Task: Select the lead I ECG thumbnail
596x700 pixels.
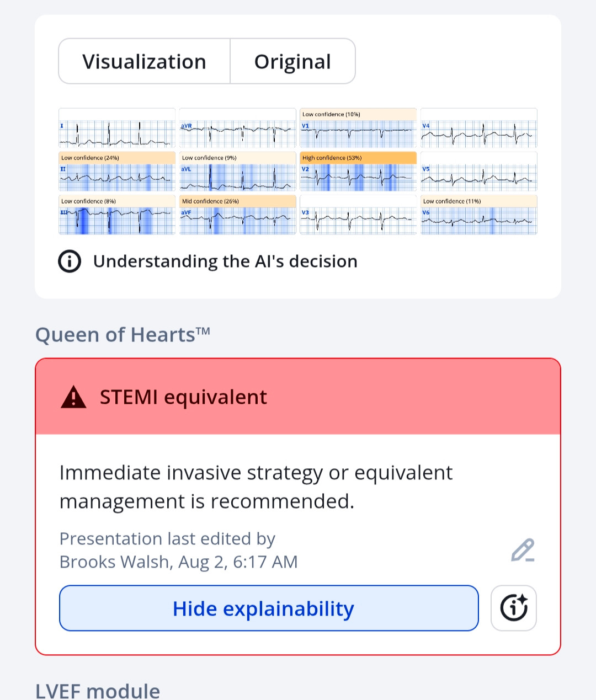Action: pyautogui.click(x=117, y=128)
